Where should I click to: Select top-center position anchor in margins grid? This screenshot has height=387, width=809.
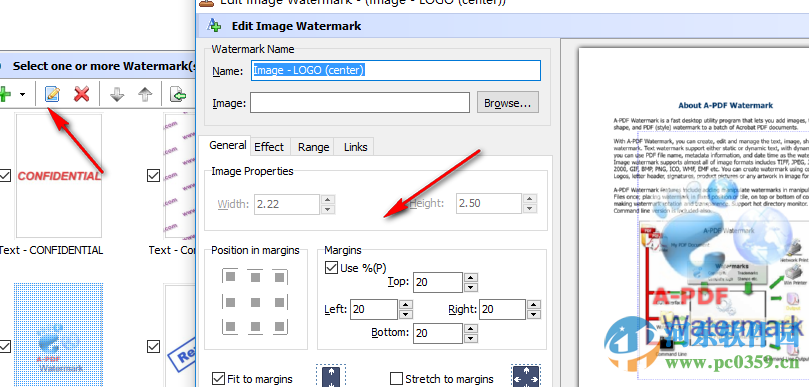pyautogui.click(x=255, y=277)
